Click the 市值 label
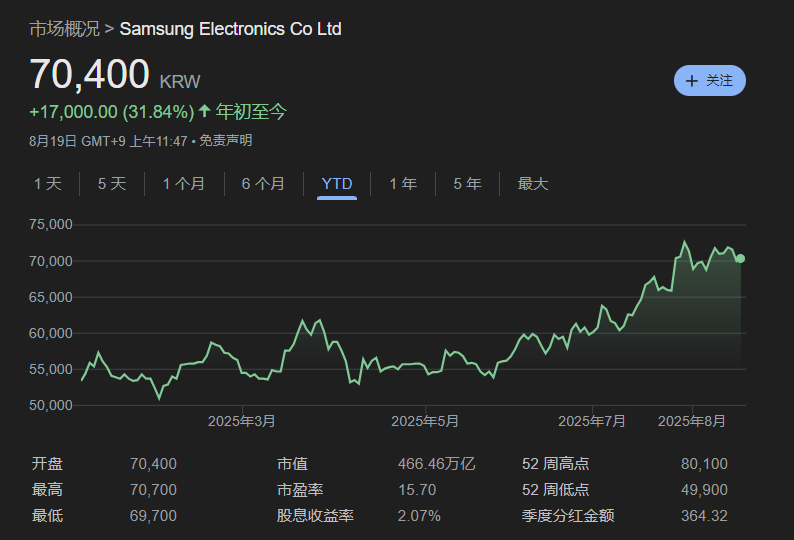The width and height of the screenshot is (794, 540). coord(293,464)
